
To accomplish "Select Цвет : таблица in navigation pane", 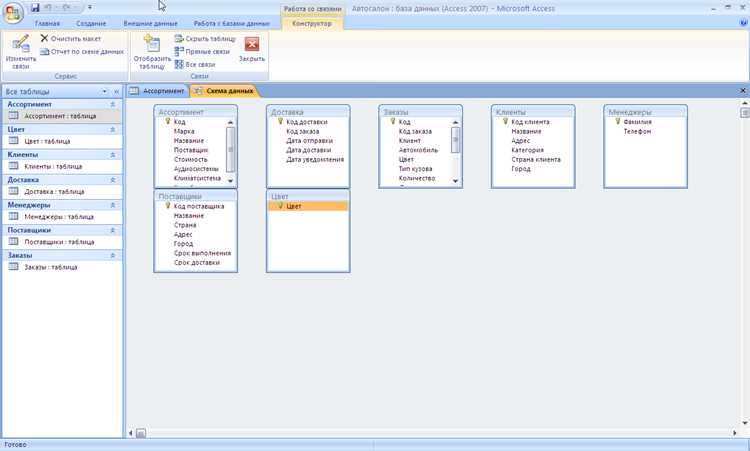I will (62, 141).
